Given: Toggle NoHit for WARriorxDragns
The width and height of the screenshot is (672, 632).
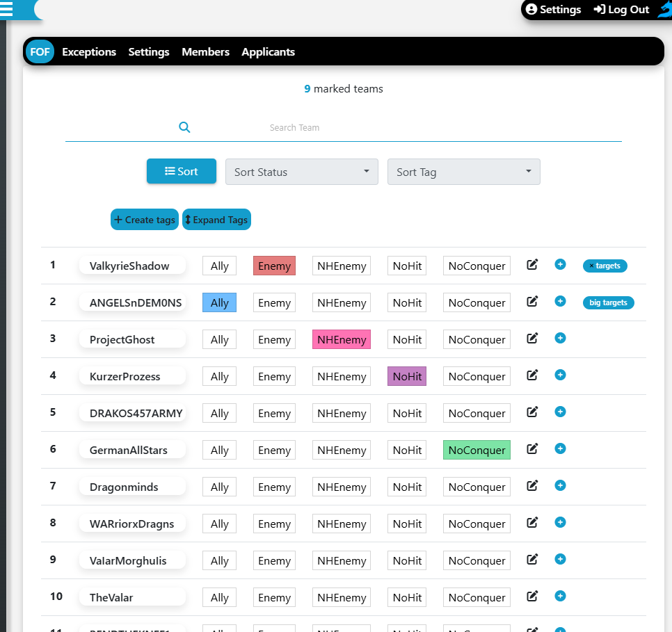Looking at the screenshot, I should click(x=407, y=524).
